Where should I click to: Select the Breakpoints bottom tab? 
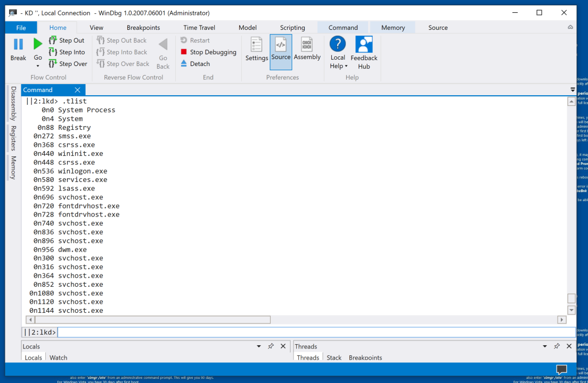click(x=365, y=357)
